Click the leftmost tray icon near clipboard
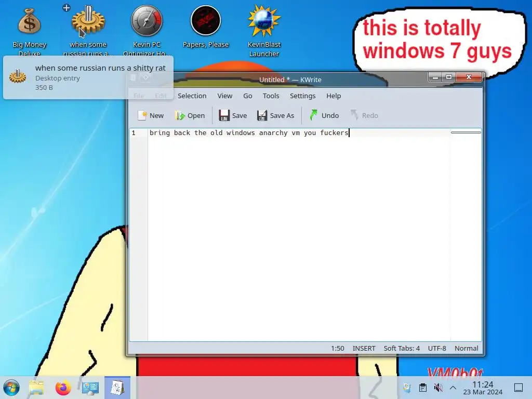This screenshot has width=532, height=399. coord(407,388)
